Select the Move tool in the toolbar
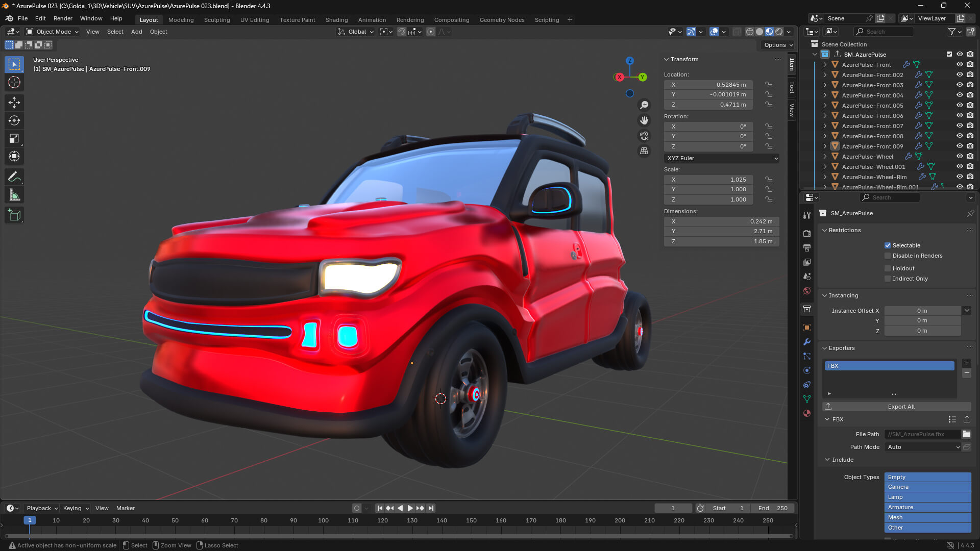Image resolution: width=980 pixels, height=551 pixels. (14, 103)
